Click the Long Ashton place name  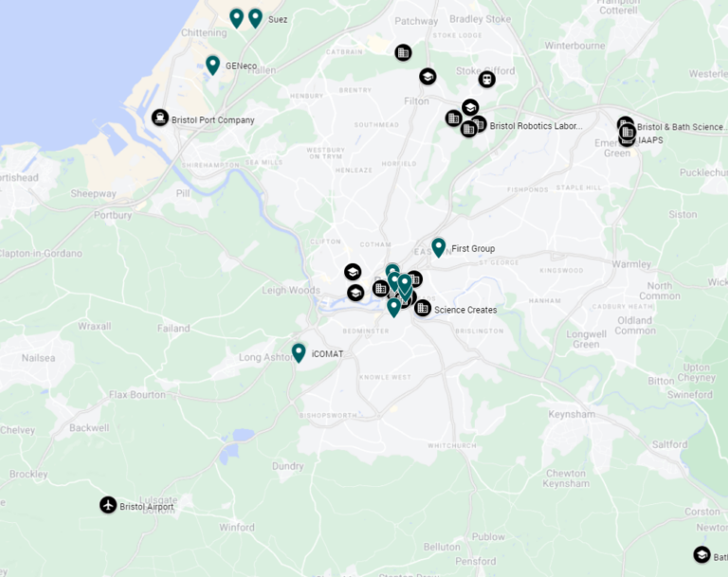pyautogui.click(x=266, y=357)
